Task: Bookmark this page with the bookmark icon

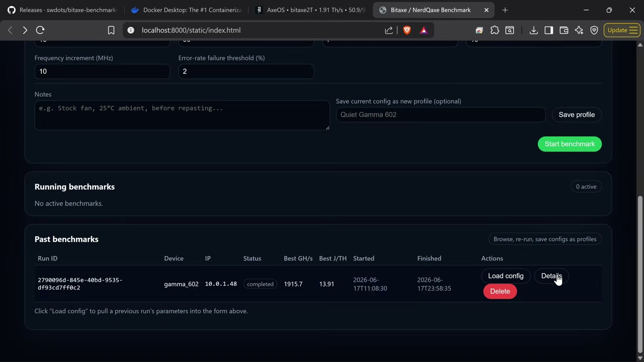Action: tap(111, 30)
